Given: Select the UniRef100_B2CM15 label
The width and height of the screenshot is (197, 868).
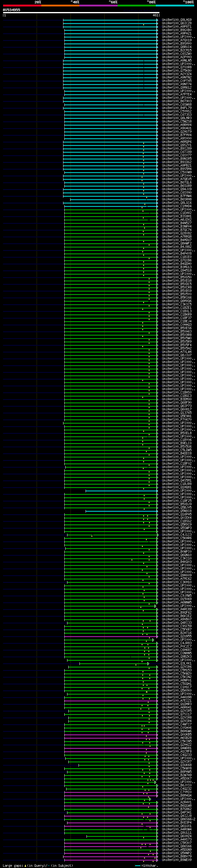Looking at the screenshot, I should (x=177, y=50).
